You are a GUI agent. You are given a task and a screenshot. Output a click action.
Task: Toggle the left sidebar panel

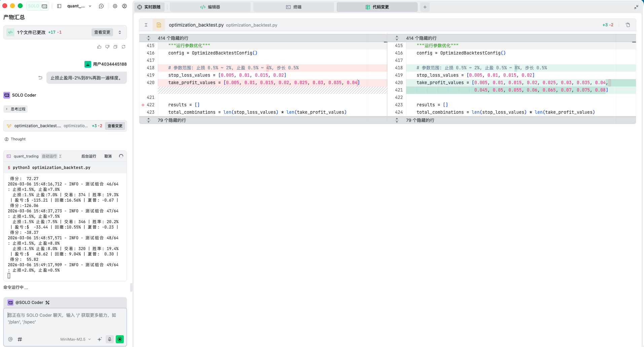point(59,6)
